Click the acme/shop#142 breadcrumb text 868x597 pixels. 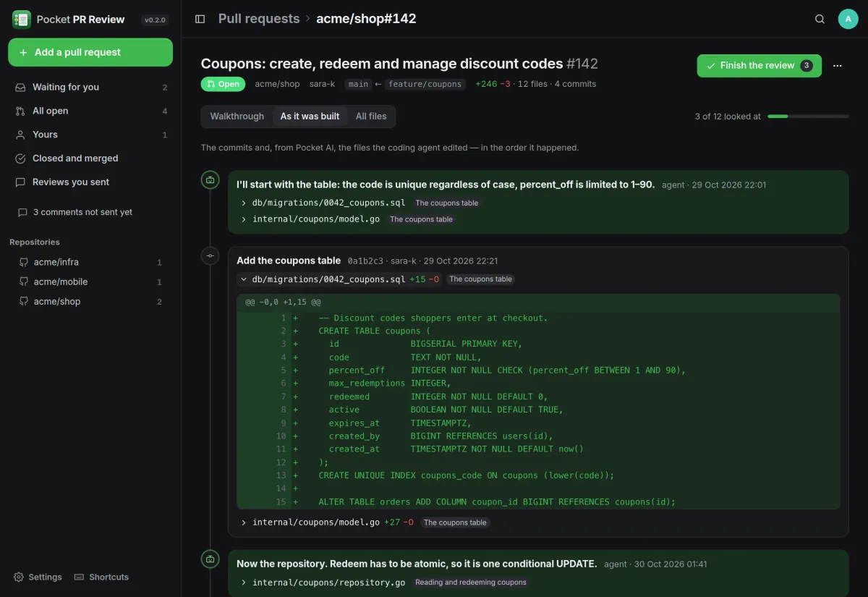366,19
